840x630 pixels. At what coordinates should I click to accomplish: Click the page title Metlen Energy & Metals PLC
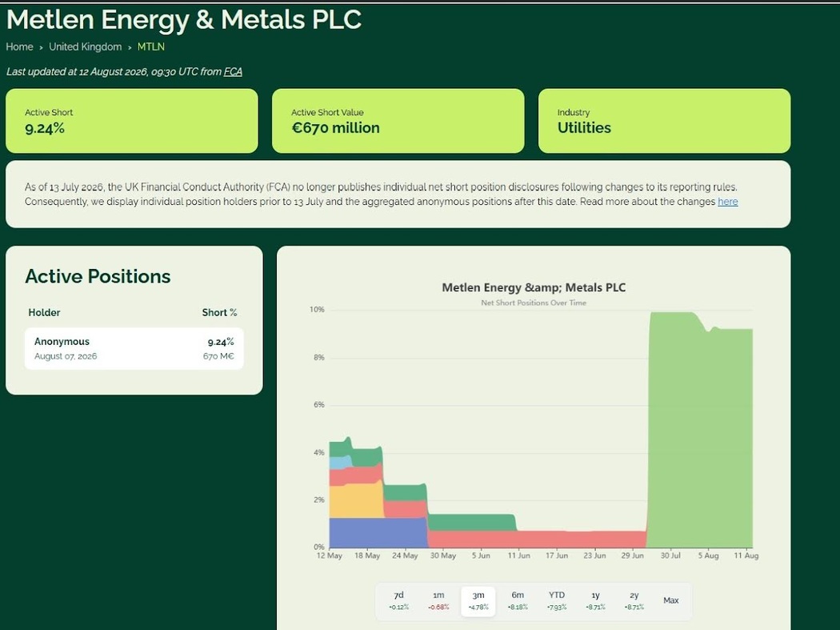coord(184,19)
